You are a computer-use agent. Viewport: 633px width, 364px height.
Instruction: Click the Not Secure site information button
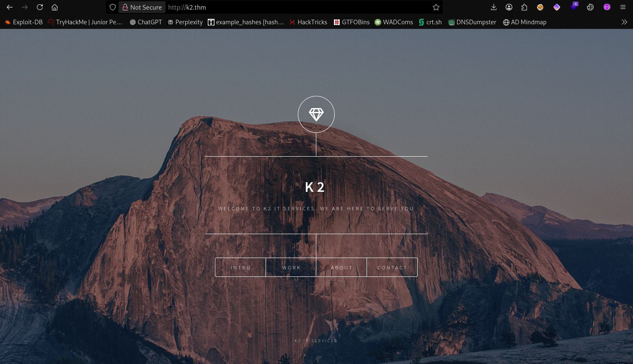(142, 7)
